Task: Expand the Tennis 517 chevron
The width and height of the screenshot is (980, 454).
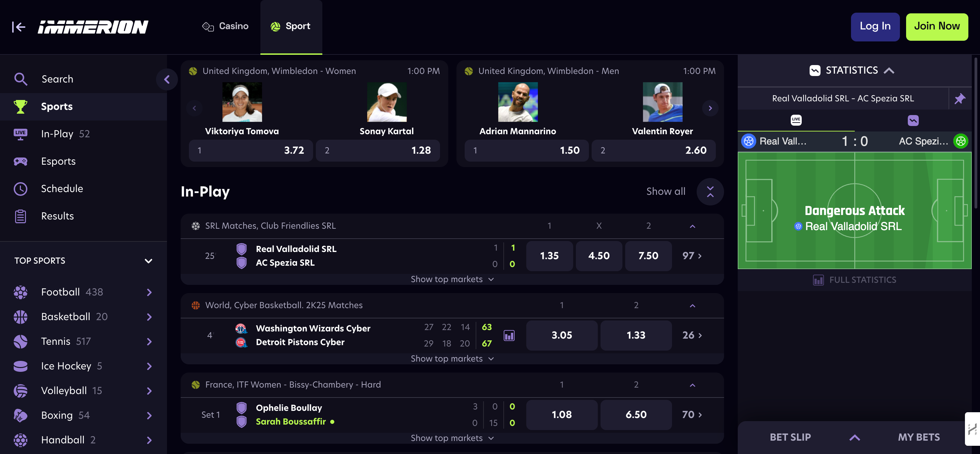Action: (149, 341)
